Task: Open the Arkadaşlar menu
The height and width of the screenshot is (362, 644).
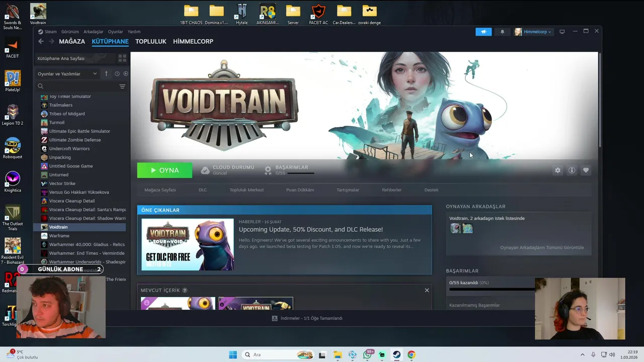Action: click(94, 32)
